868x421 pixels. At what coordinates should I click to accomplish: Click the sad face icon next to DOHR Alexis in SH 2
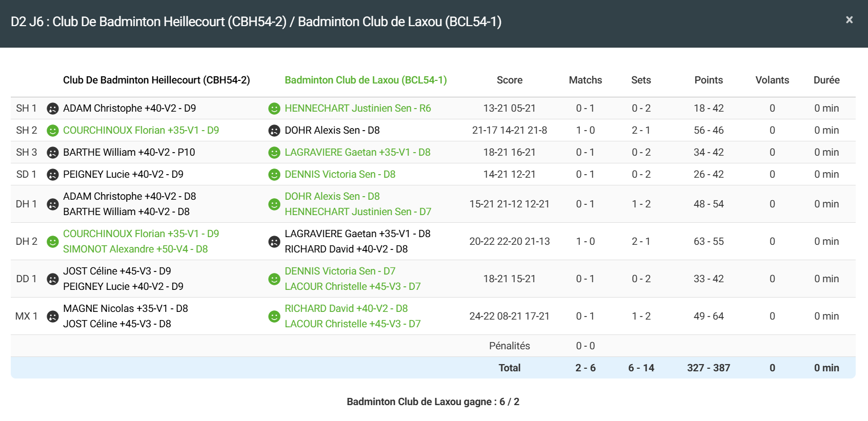coord(274,131)
